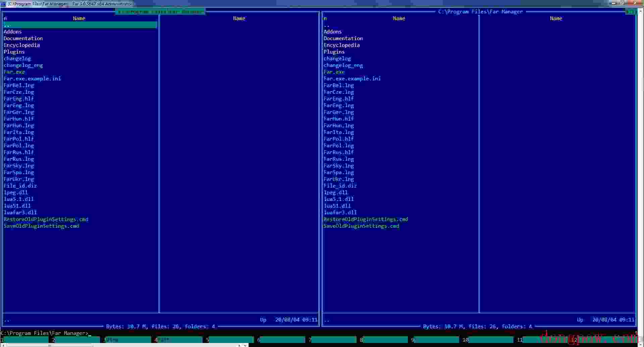
Task: Click the green arrow indicator at right panel corner
Action: click(631, 12)
